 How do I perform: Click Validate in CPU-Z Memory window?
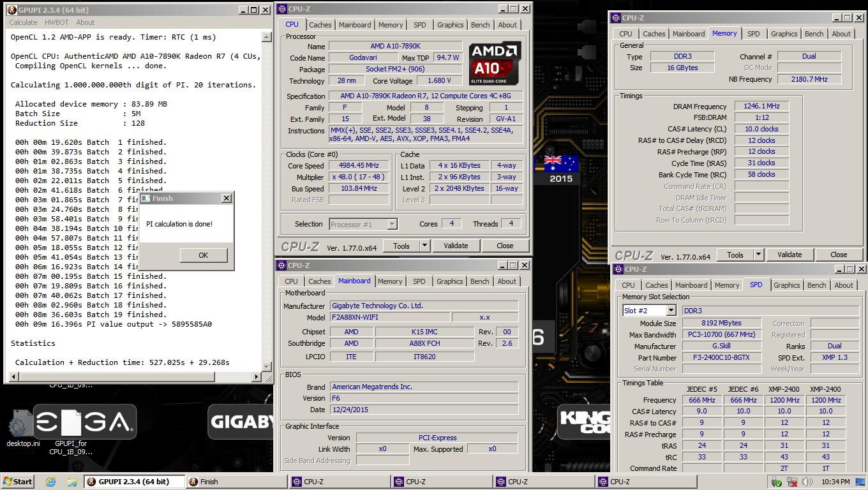pyautogui.click(x=789, y=255)
